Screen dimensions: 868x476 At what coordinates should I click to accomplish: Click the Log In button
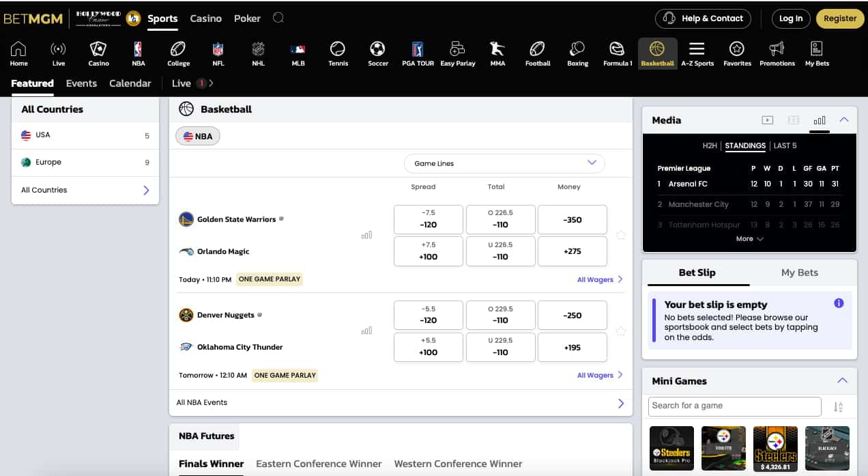791,18
